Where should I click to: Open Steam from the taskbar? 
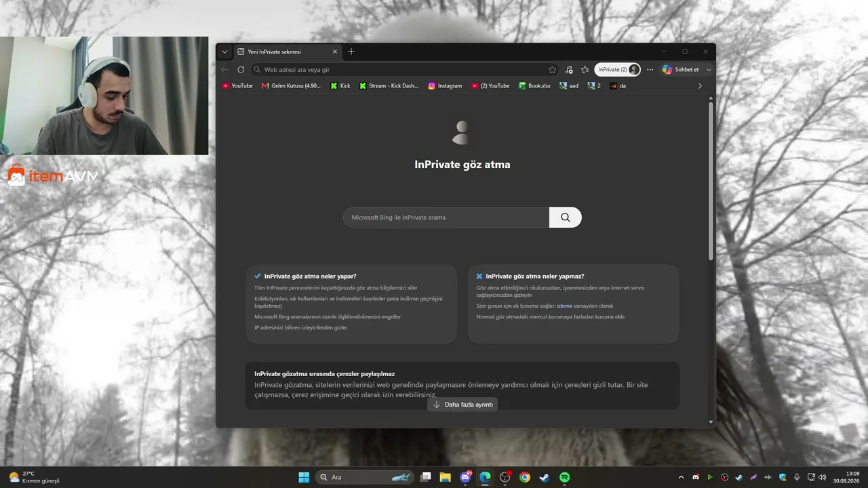tap(545, 477)
